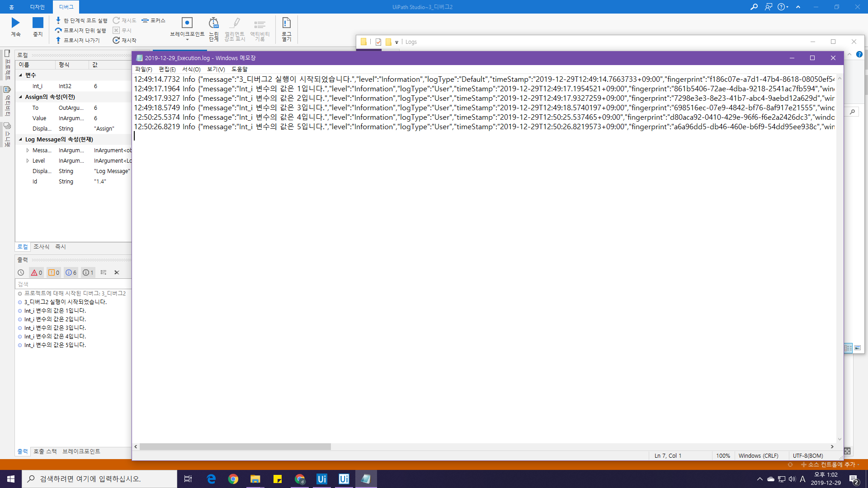Click 한 단계씩 코드 실행 (Step Into)
Image resolution: width=868 pixels, height=488 pixels.
81,20
